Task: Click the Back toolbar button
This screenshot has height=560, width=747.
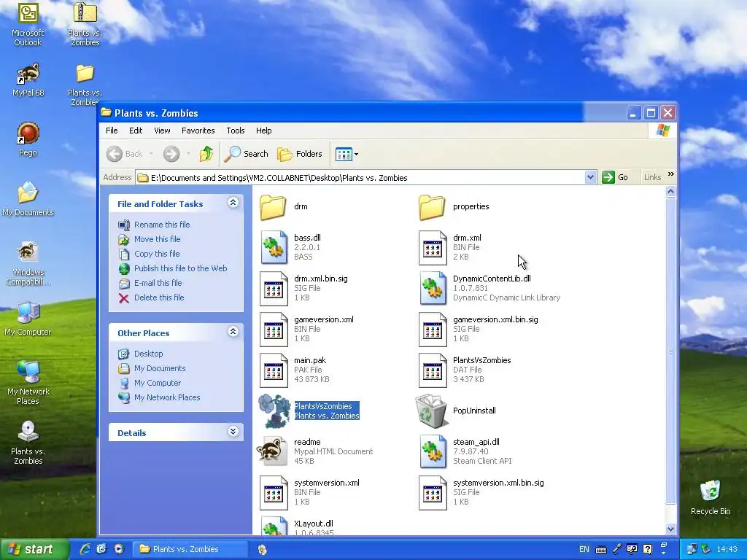Action: click(x=125, y=153)
